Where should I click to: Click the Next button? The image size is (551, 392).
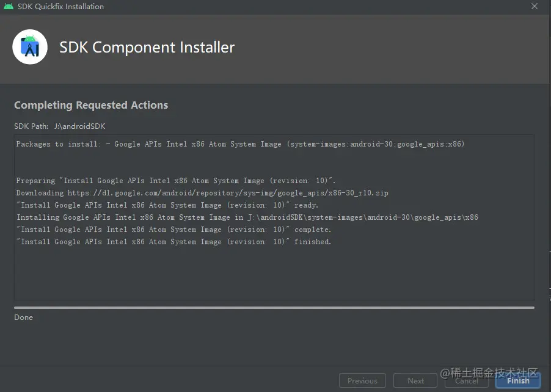(x=415, y=380)
